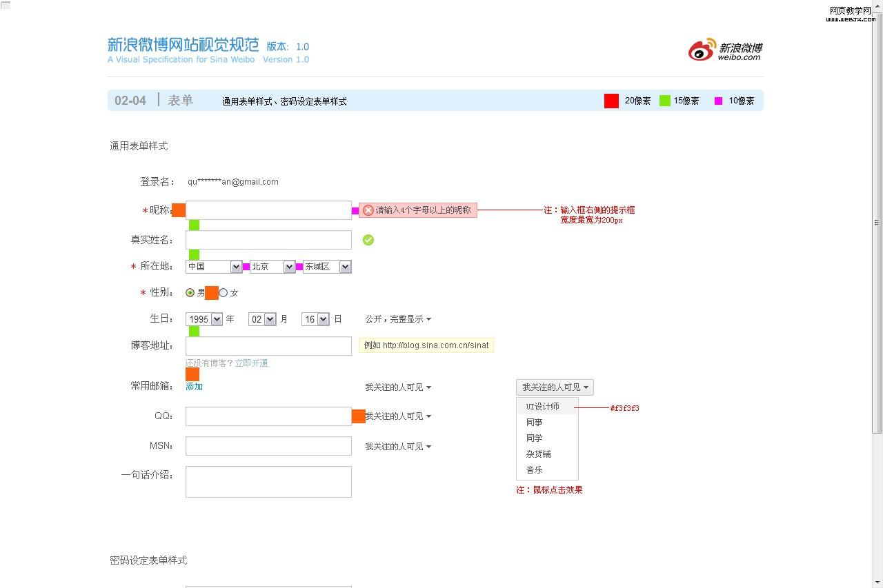Click the 立即开通 link

click(x=251, y=363)
